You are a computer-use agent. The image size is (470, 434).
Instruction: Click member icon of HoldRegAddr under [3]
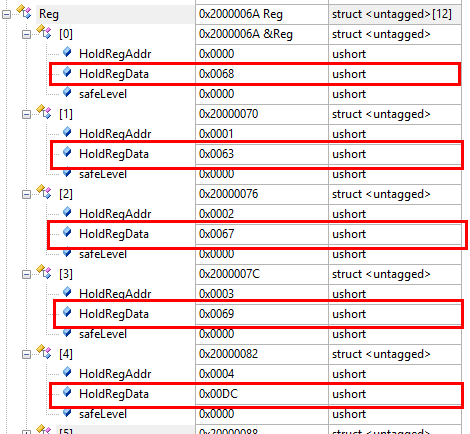coord(67,292)
